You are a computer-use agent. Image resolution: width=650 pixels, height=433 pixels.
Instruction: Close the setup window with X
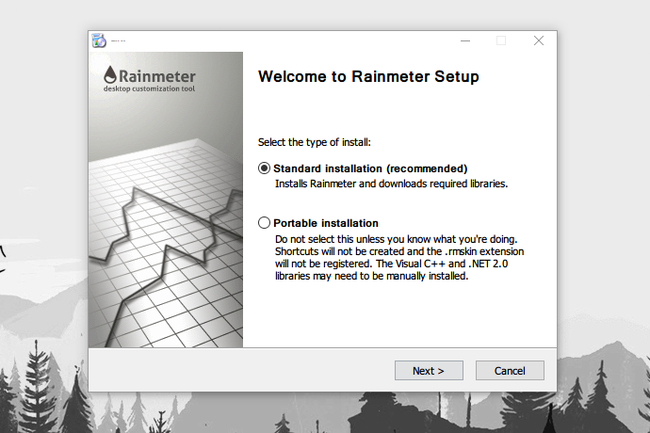538,41
